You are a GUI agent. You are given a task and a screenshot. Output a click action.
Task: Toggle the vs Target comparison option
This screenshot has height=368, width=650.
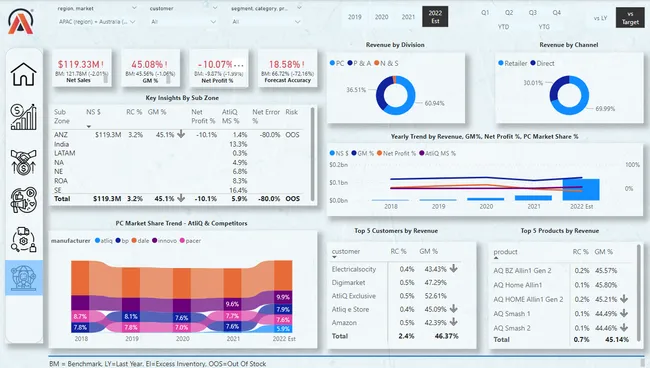630,18
